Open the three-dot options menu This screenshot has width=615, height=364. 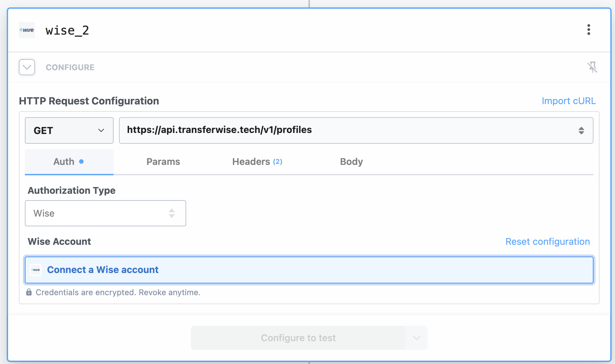(588, 30)
